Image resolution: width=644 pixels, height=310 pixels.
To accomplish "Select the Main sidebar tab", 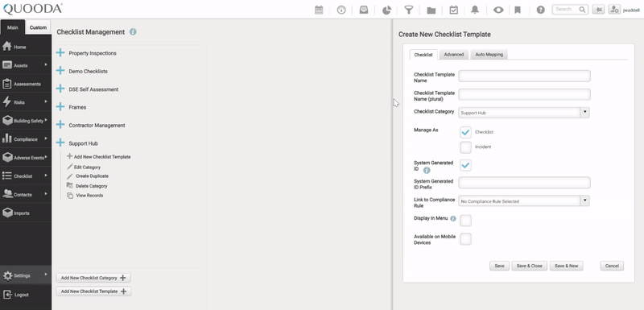I will (x=13, y=27).
